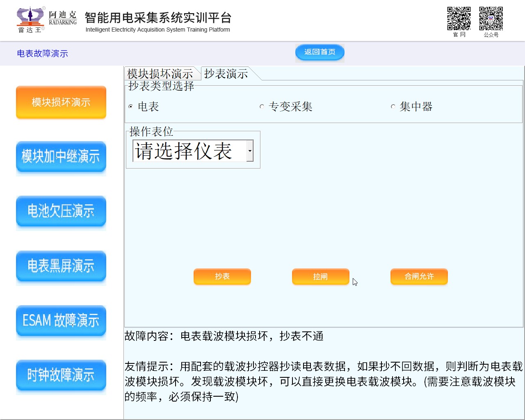This screenshot has width=525, height=420.
Task: Open 电表黑屏演示 sidebar button
Action: (x=61, y=266)
